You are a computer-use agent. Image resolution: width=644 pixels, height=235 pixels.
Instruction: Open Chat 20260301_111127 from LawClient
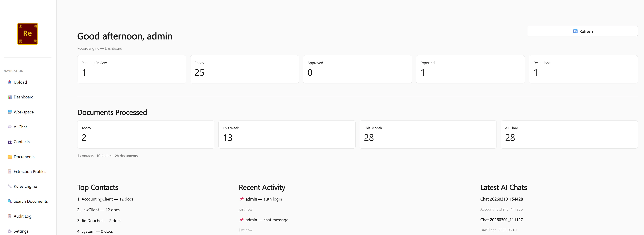point(501,220)
